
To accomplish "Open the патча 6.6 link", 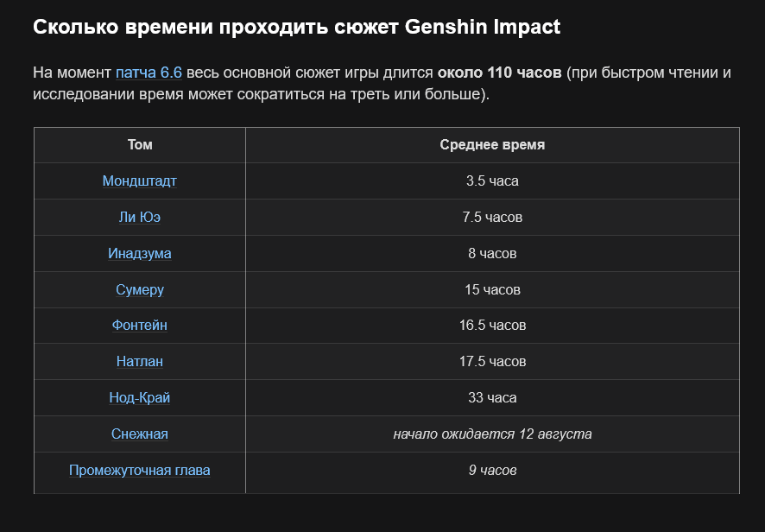I will [149, 73].
